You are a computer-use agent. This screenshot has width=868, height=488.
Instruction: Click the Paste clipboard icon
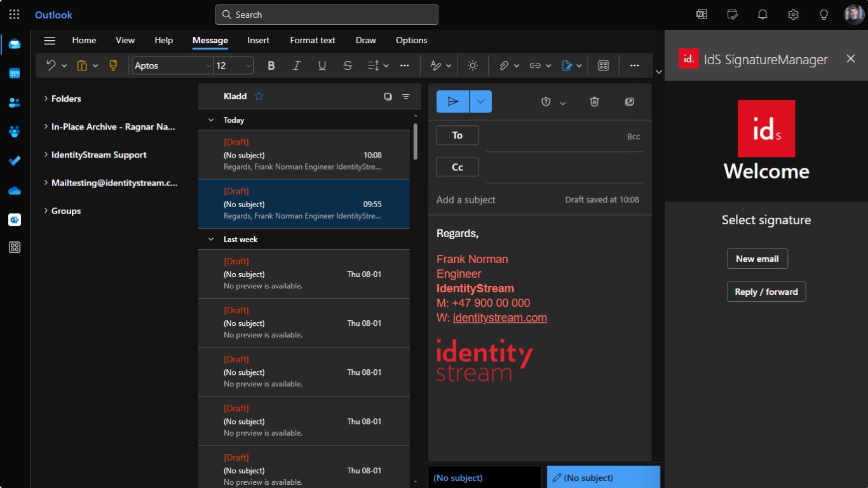pos(82,65)
